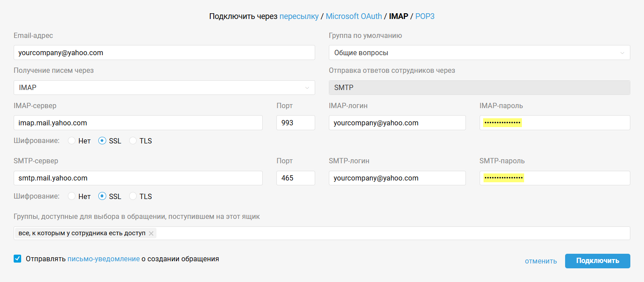Select TLS encryption for the SMTP server

tap(133, 196)
